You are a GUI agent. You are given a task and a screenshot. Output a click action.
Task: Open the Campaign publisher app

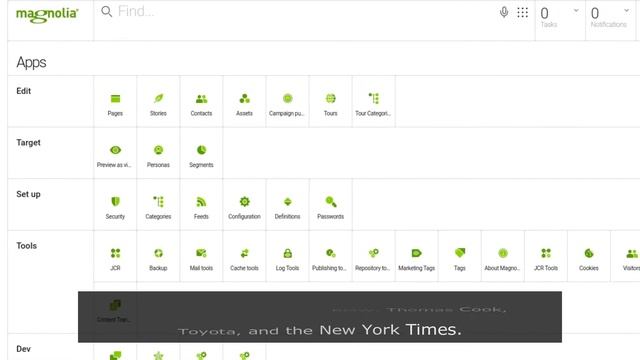pos(287,102)
